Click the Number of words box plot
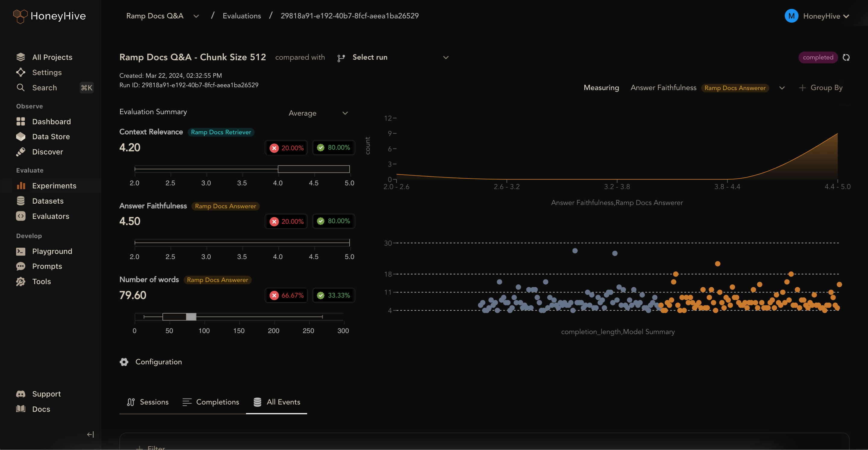The width and height of the screenshot is (868, 450). pyautogui.click(x=180, y=317)
